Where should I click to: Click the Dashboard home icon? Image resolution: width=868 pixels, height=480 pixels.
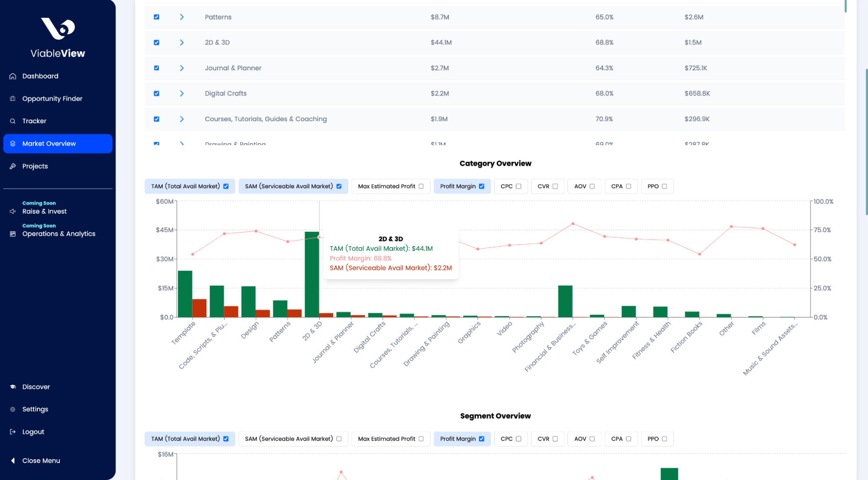(13, 76)
